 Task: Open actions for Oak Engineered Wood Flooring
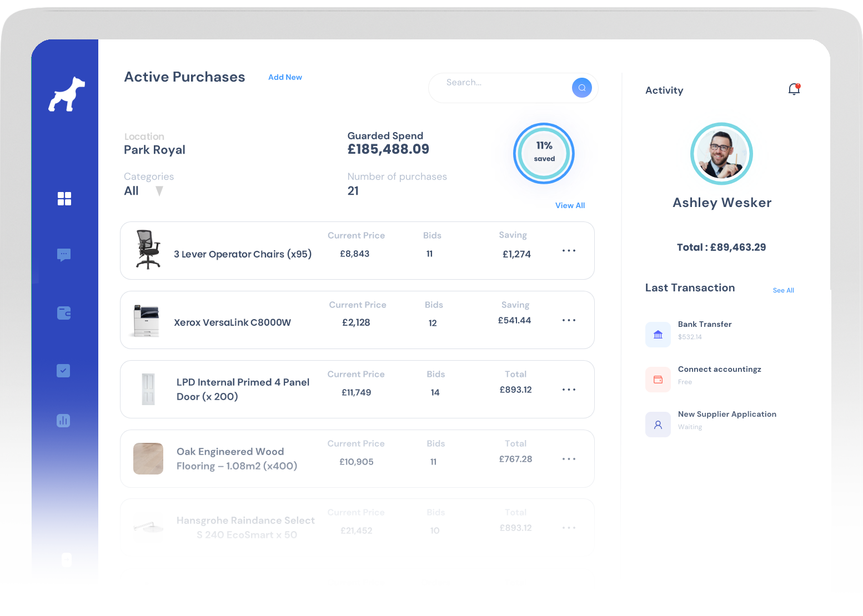point(569,458)
